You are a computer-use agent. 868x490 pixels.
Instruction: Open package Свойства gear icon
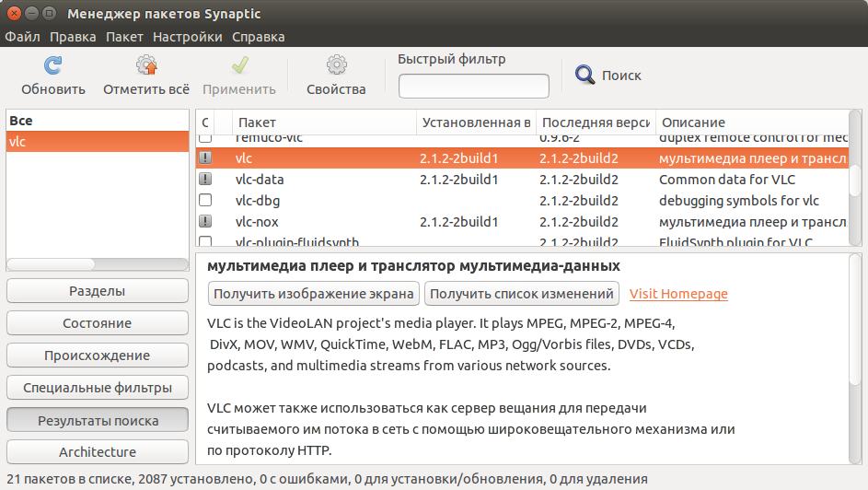click(336, 65)
